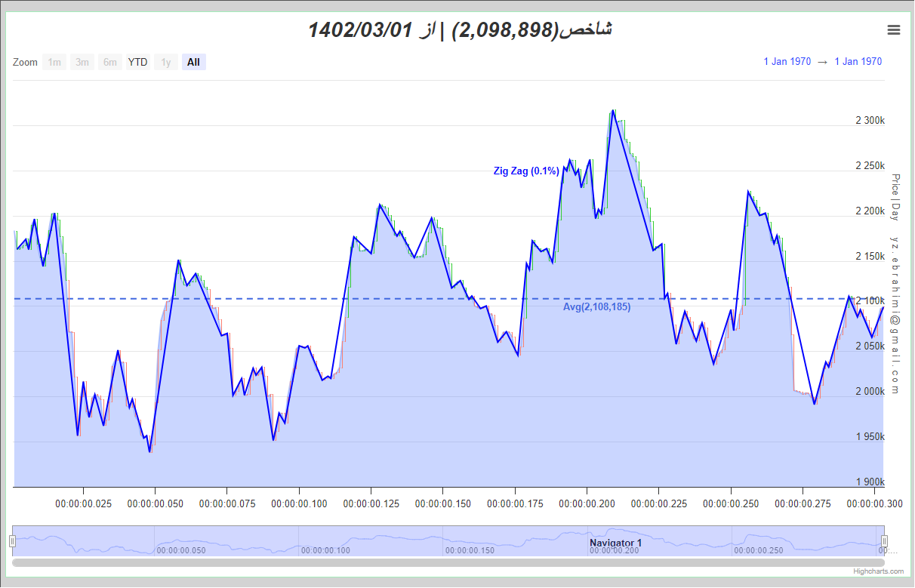This screenshot has width=915, height=588.
Task: Choose the YTD zoom range
Action: point(138,62)
